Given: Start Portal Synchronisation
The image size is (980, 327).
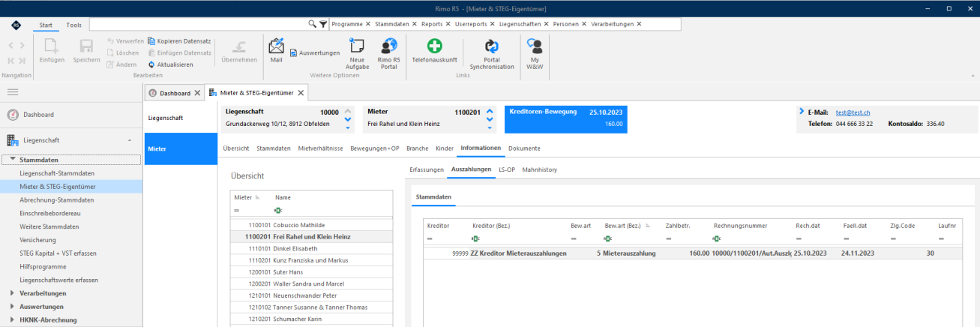Looking at the screenshot, I should pyautogui.click(x=492, y=54).
